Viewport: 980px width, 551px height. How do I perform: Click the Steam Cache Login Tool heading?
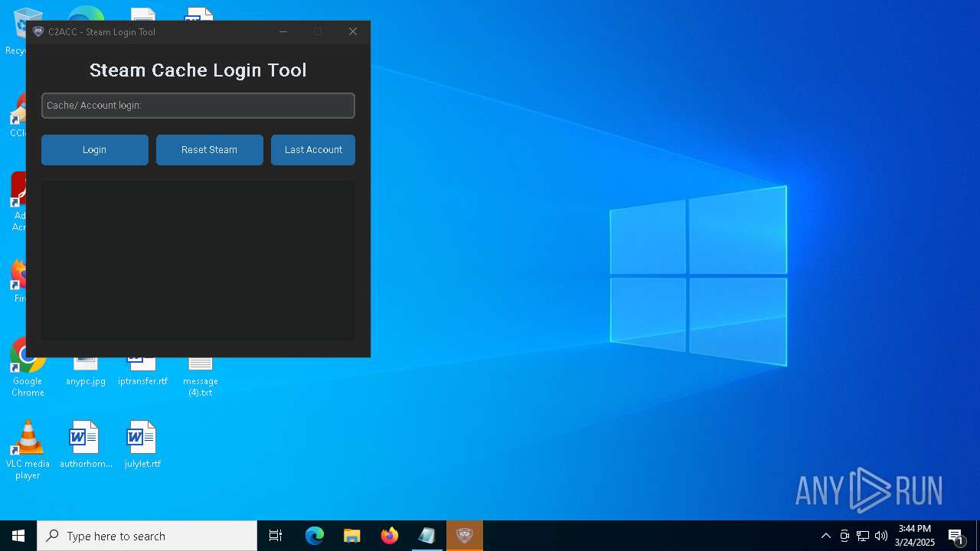click(x=198, y=70)
